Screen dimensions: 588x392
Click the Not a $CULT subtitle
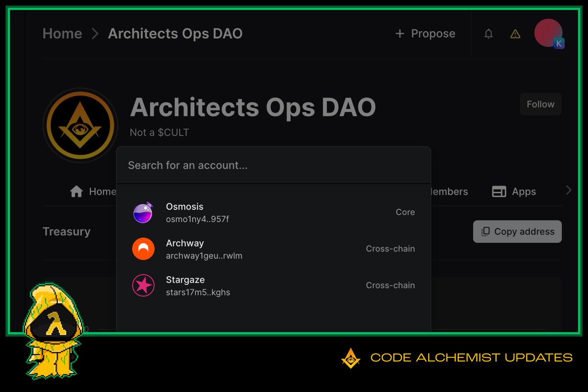[x=159, y=132]
